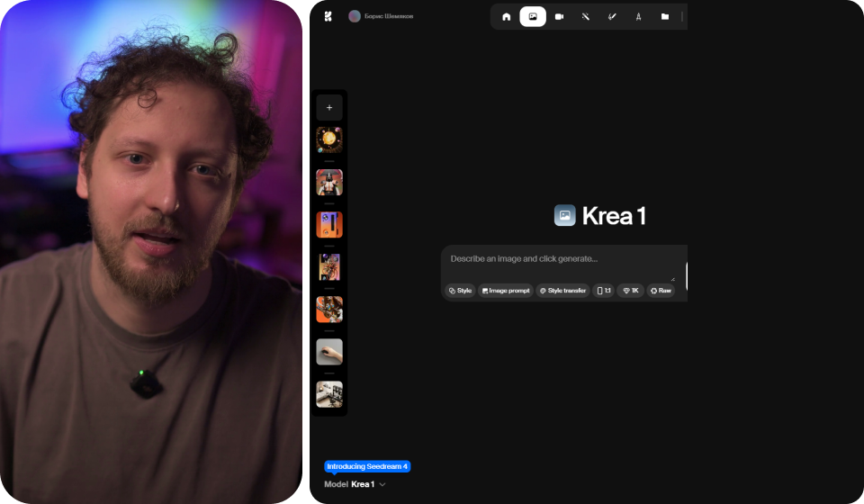
Task: Select the Image generation tab icon
Action: click(533, 17)
